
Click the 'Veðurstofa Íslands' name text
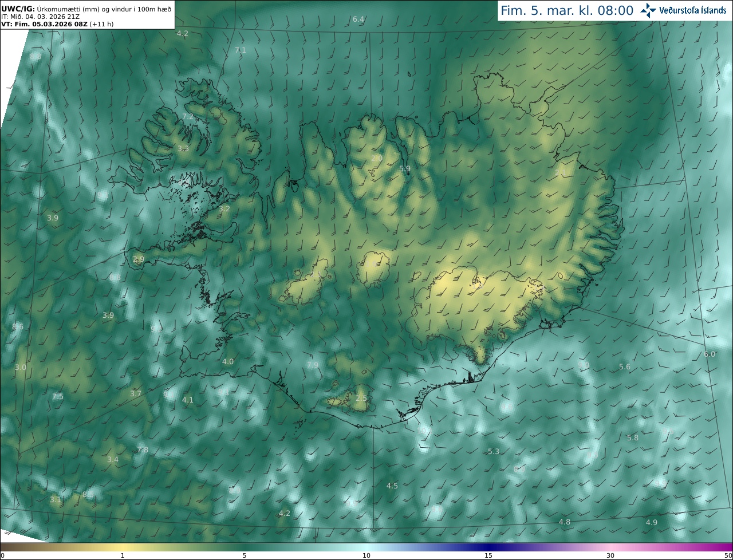693,10
